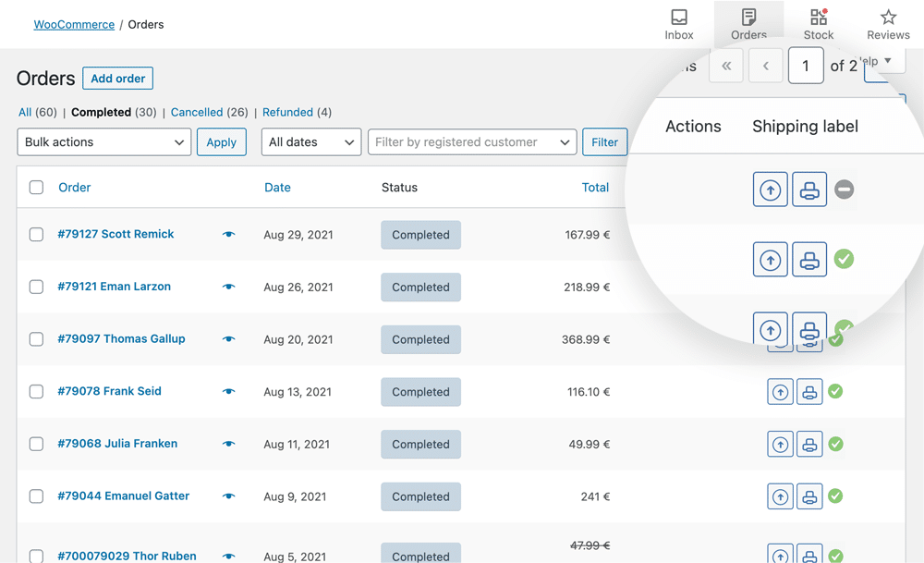The height and width of the screenshot is (563, 924).
Task: Open the Bulk actions dropdown
Action: pyautogui.click(x=103, y=141)
